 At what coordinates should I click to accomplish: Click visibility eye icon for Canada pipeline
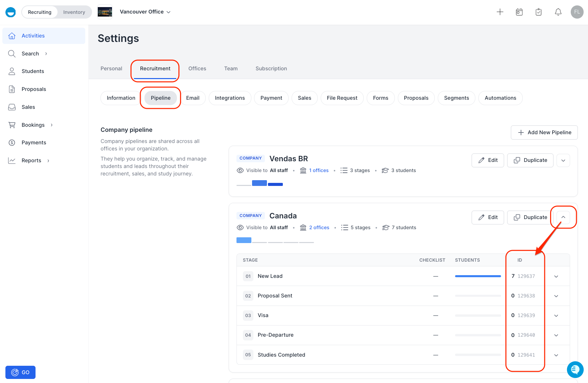[x=240, y=228]
